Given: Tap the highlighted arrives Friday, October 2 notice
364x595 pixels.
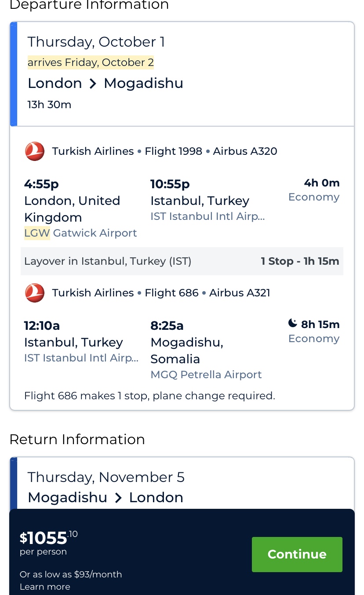Looking at the screenshot, I should 91,62.
